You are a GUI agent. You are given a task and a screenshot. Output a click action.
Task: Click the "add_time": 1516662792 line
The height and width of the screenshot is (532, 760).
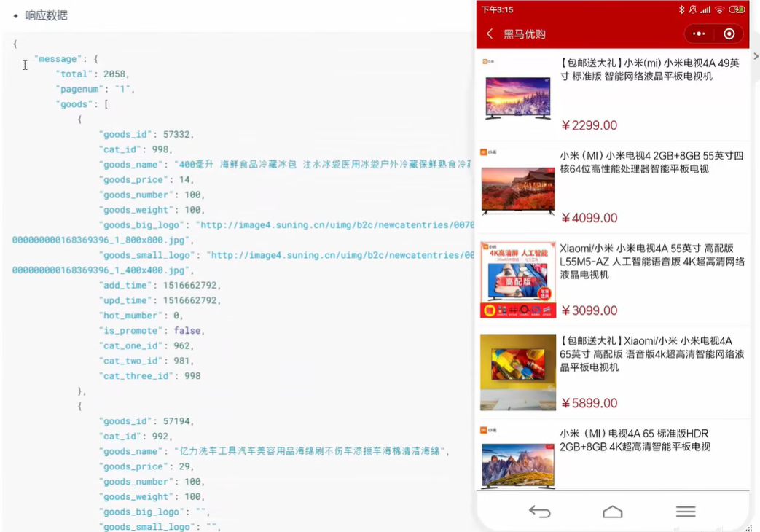click(160, 285)
